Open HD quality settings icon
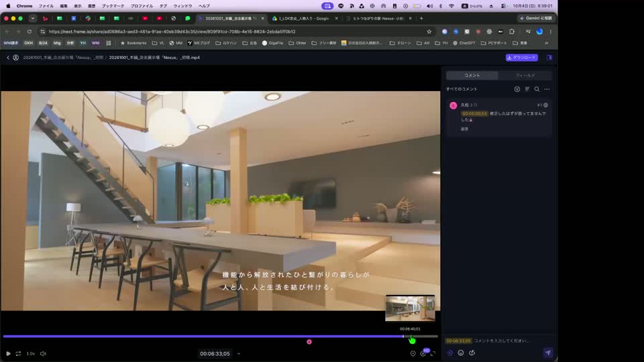Image resolution: width=644 pixels, height=362 pixels. [423, 353]
